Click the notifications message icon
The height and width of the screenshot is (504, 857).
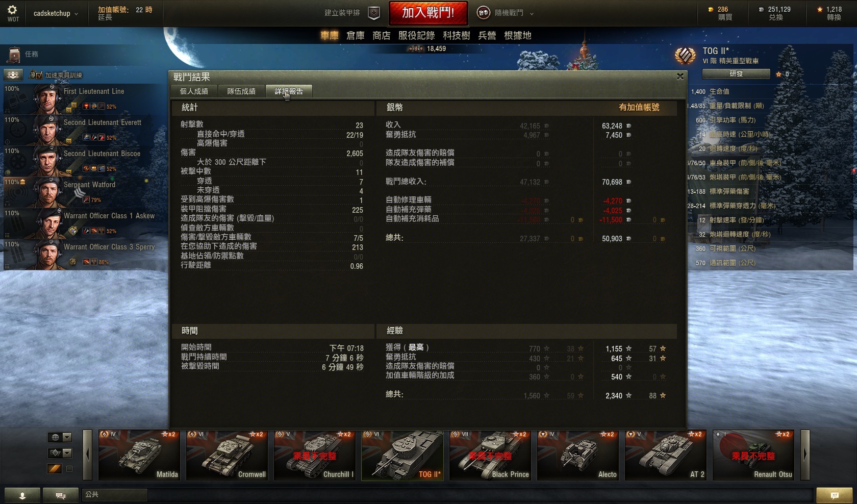(834, 495)
